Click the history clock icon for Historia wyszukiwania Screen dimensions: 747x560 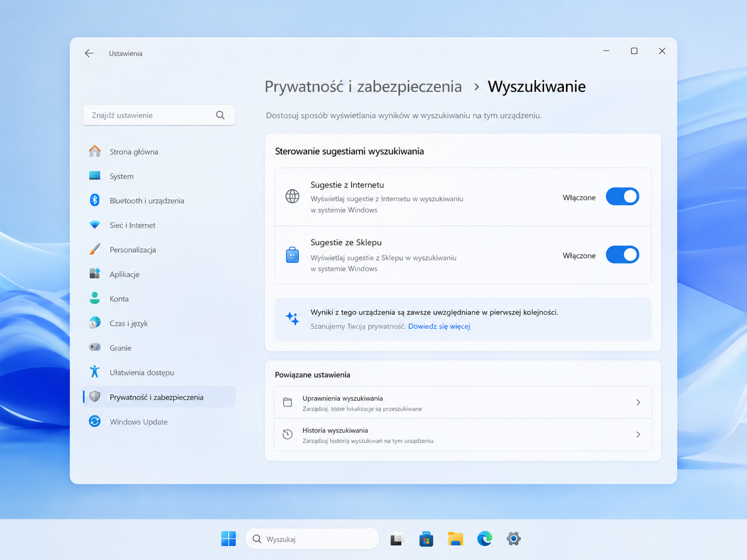pos(288,434)
